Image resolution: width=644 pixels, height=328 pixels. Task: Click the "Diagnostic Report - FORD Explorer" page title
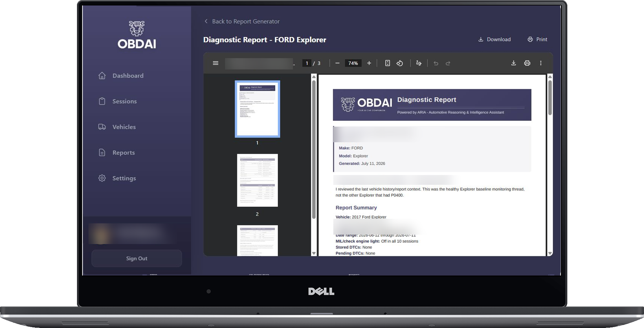click(x=265, y=40)
